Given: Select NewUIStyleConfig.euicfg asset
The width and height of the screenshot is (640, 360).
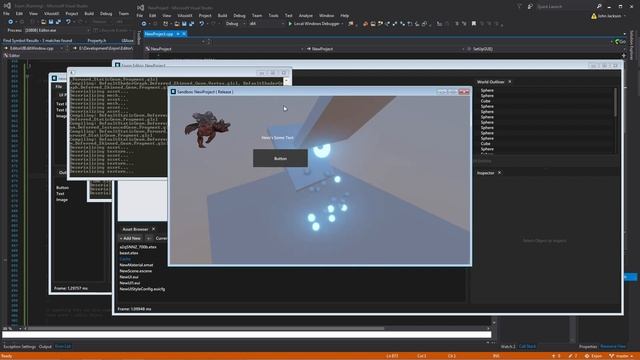Looking at the screenshot, I should click(142, 289).
